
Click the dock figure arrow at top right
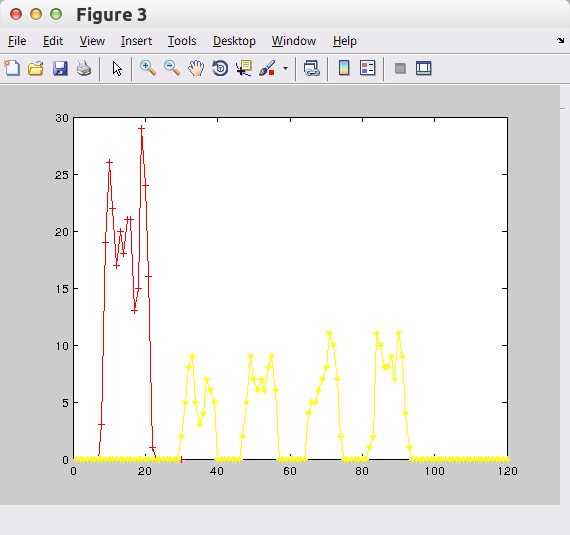(560, 40)
